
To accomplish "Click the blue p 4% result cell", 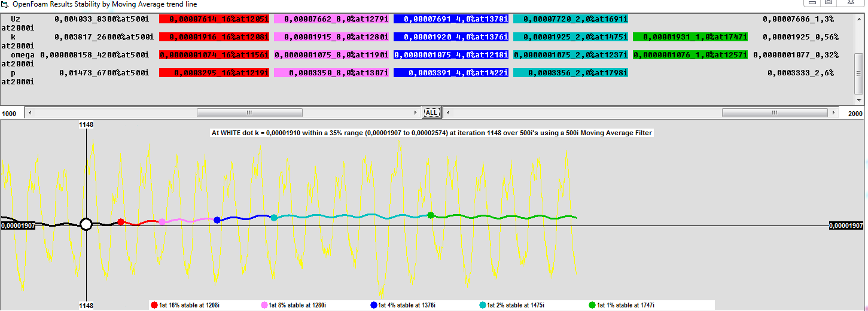I will tap(451, 73).
